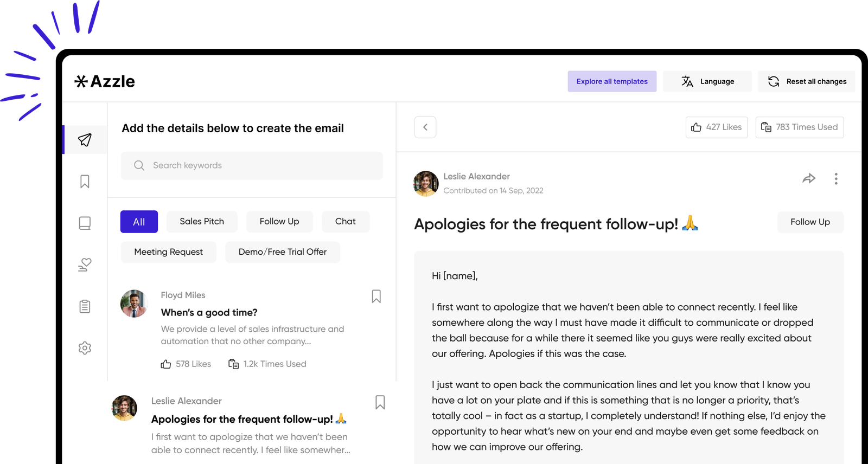Select the Sales Pitch filter tab
The height and width of the screenshot is (464, 868).
[202, 222]
